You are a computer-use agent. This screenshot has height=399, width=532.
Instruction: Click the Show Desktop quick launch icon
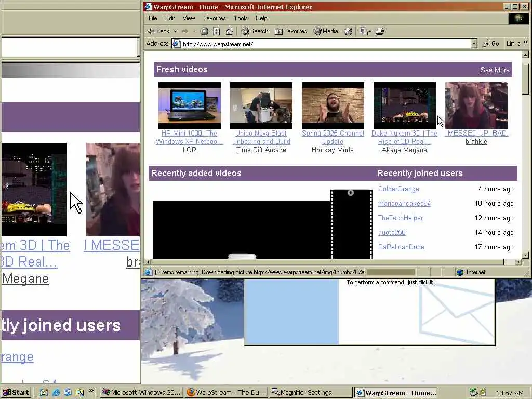44,393
